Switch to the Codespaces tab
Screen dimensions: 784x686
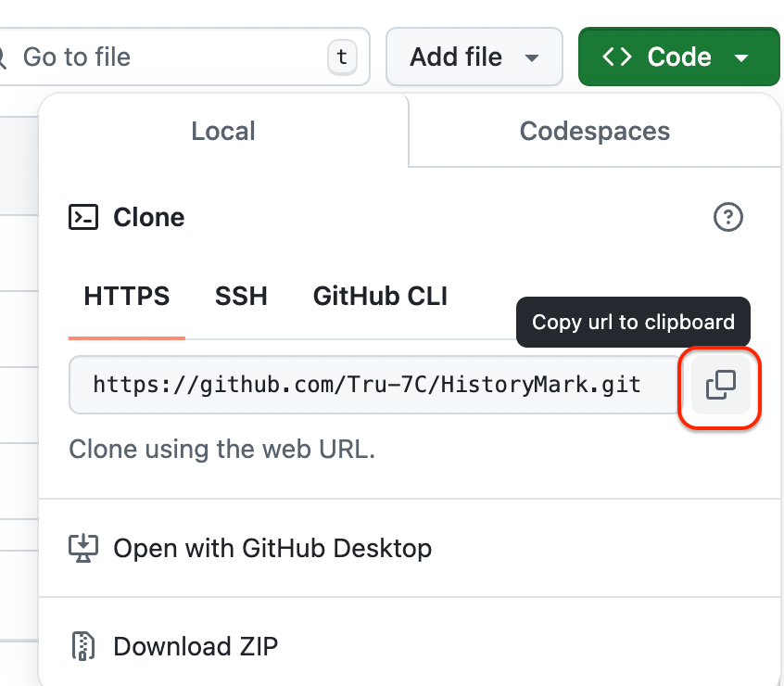(594, 131)
